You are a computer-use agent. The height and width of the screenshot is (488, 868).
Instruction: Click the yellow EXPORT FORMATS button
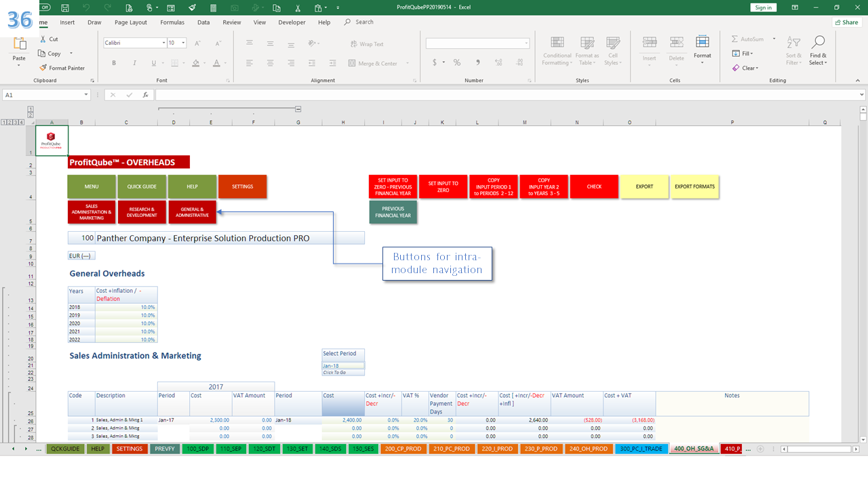point(694,186)
